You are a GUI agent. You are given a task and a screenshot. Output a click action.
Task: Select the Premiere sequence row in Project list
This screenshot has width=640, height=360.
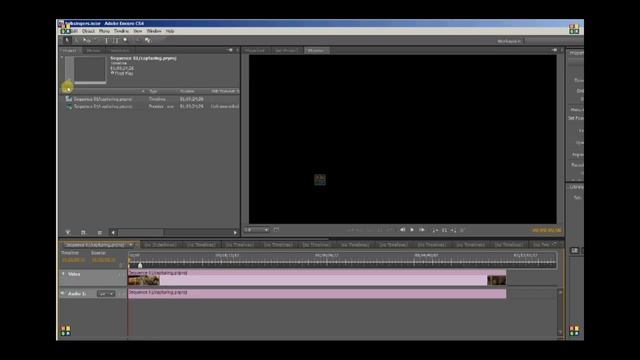tap(149, 107)
